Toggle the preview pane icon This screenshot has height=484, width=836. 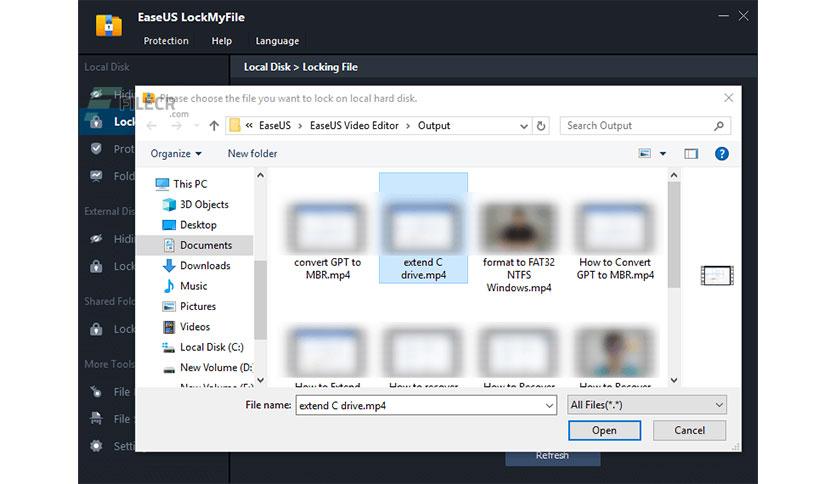tap(691, 154)
